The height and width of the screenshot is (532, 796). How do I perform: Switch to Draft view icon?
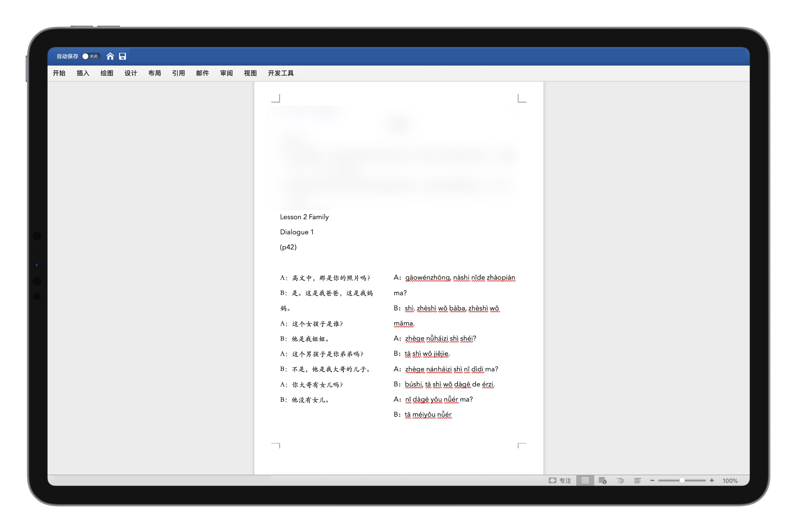pos(637,480)
